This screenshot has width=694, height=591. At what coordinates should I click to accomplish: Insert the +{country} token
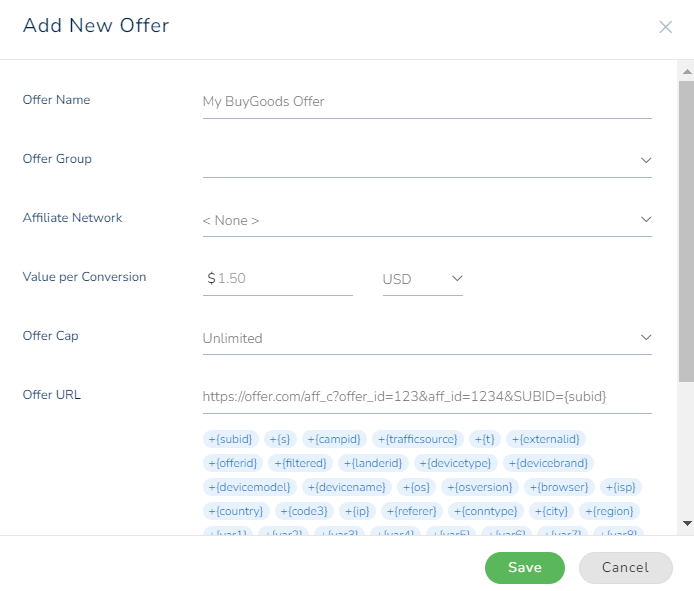click(236, 511)
